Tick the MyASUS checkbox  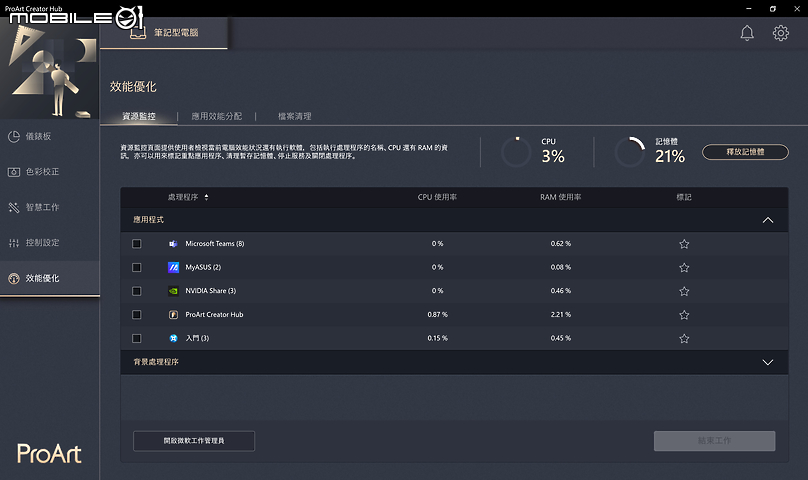click(x=137, y=268)
